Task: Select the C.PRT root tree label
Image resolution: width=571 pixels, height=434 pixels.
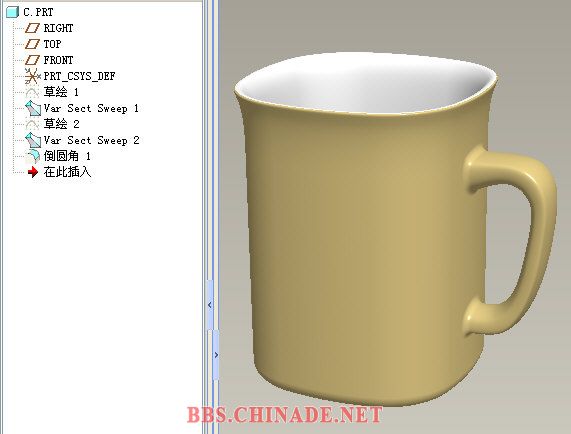Action: [x=38, y=12]
